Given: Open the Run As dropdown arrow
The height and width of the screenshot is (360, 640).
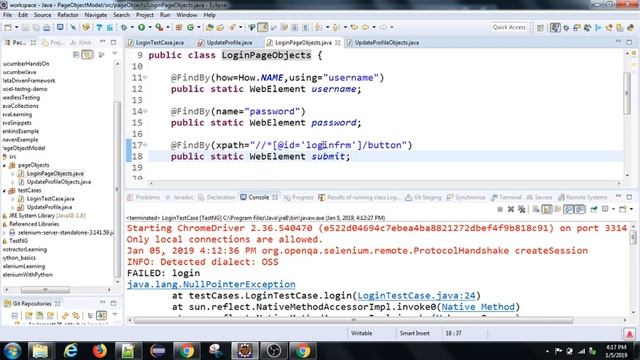Looking at the screenshot, I should pos(150,27).
